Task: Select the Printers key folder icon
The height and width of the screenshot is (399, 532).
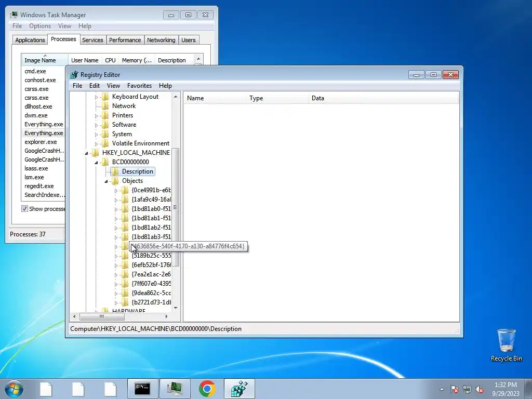Action: click(x=105, y=115)
